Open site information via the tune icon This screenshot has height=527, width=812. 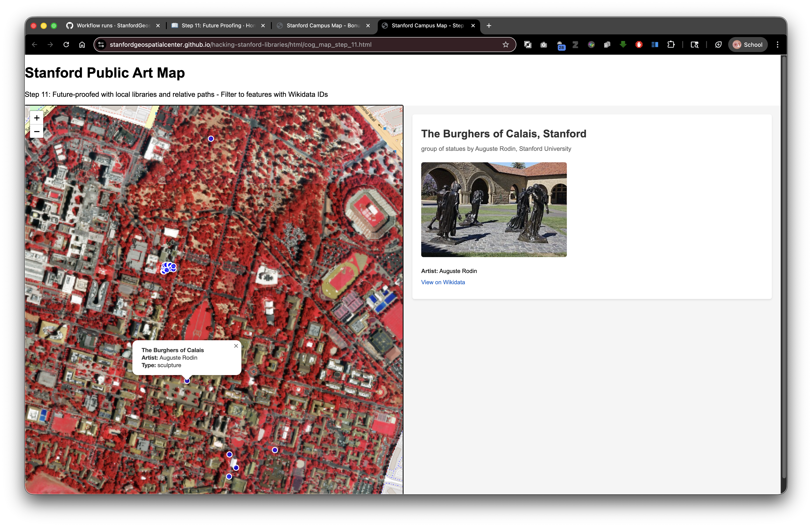[x=101, y=44]
